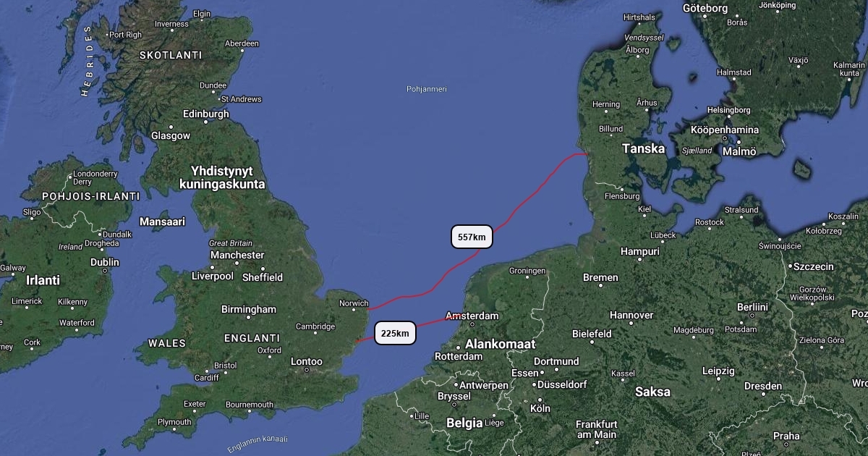Select the Berliini city label
The height and width of the screenshot is (456, 868).
[x=752, y=307]
